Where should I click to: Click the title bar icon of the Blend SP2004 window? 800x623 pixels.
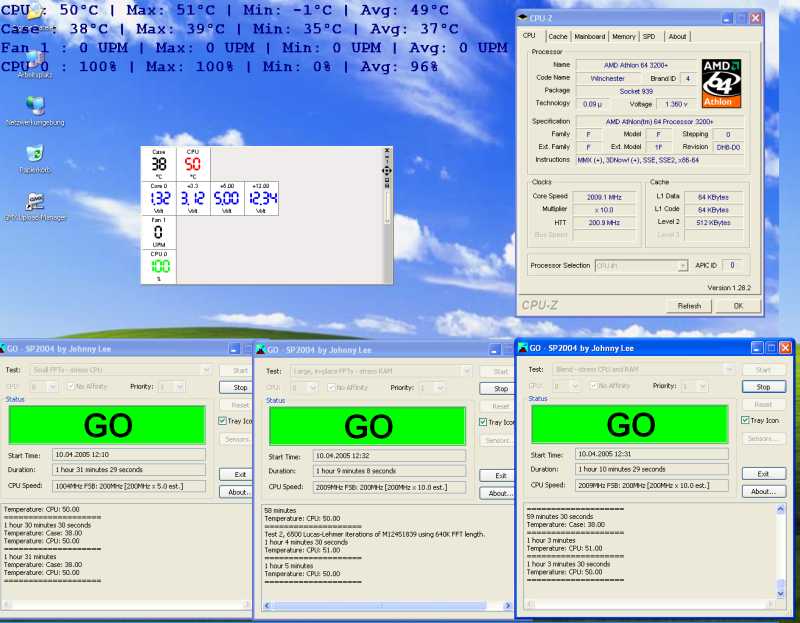coord(523,348)
